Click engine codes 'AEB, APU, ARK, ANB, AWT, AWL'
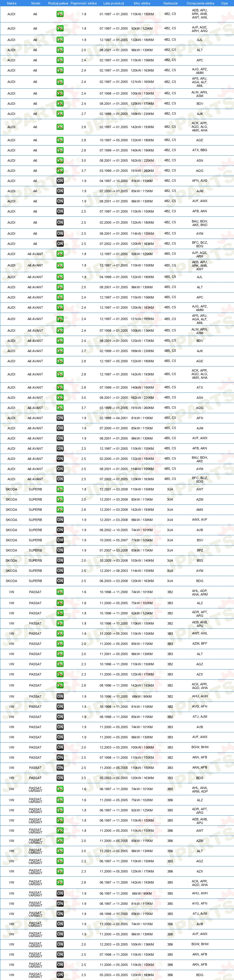The width and height of the screenshot is (234, 980). [x=200, y=14]
